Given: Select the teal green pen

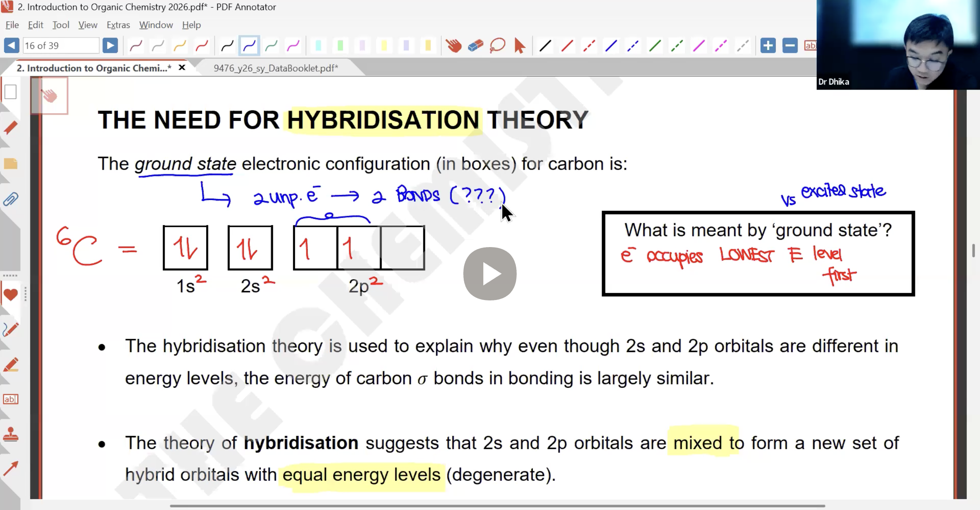Looking at the screenshot, I should tap(271, 46).
